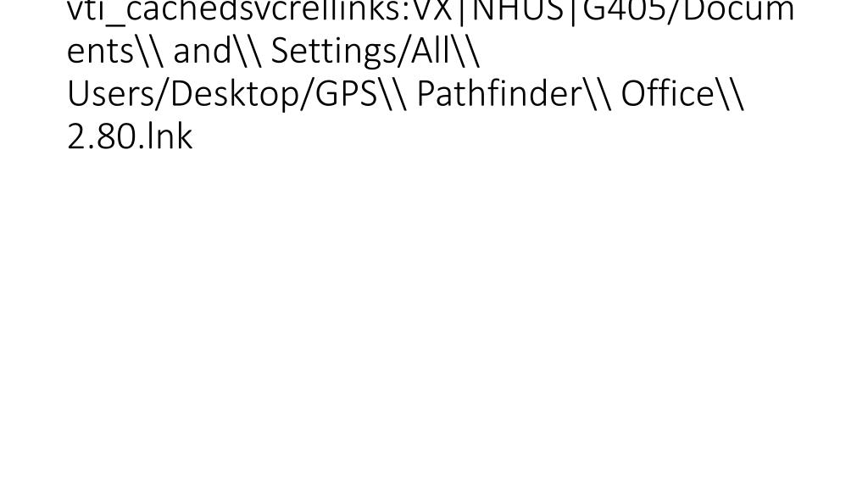This screenshot has height=488, width=868.
Task: Click the "Settings/All\\" text segment
Action: (375, 52)
